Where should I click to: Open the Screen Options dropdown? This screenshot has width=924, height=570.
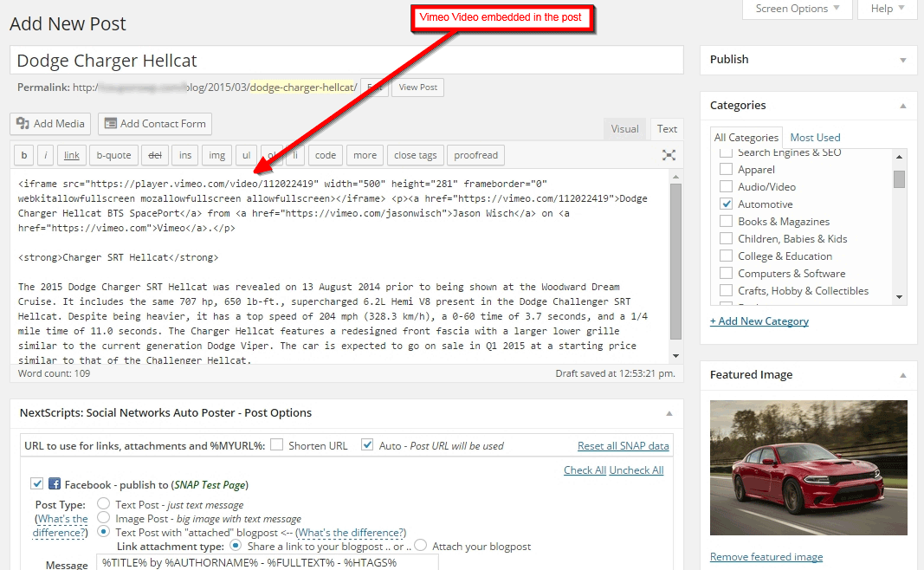798,9
